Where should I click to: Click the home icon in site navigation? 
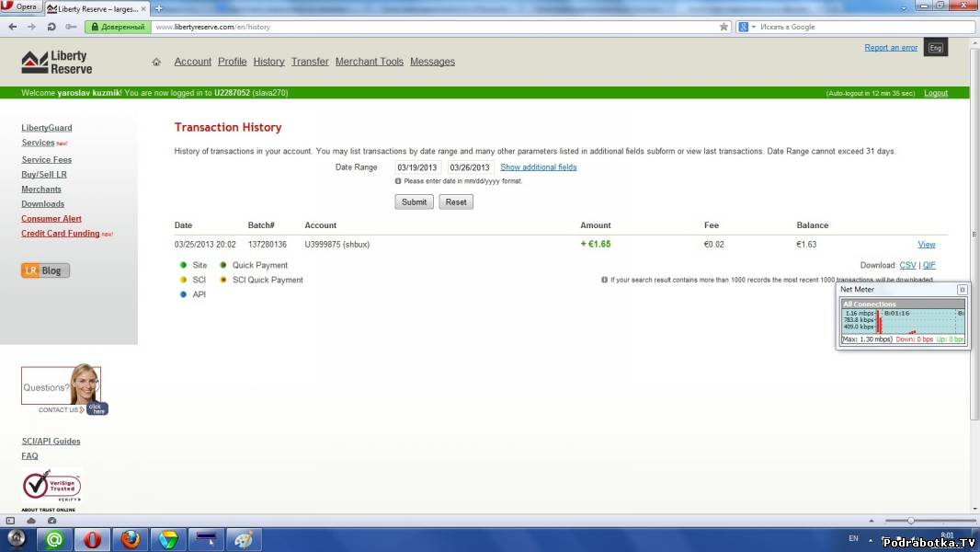point(156,63)
